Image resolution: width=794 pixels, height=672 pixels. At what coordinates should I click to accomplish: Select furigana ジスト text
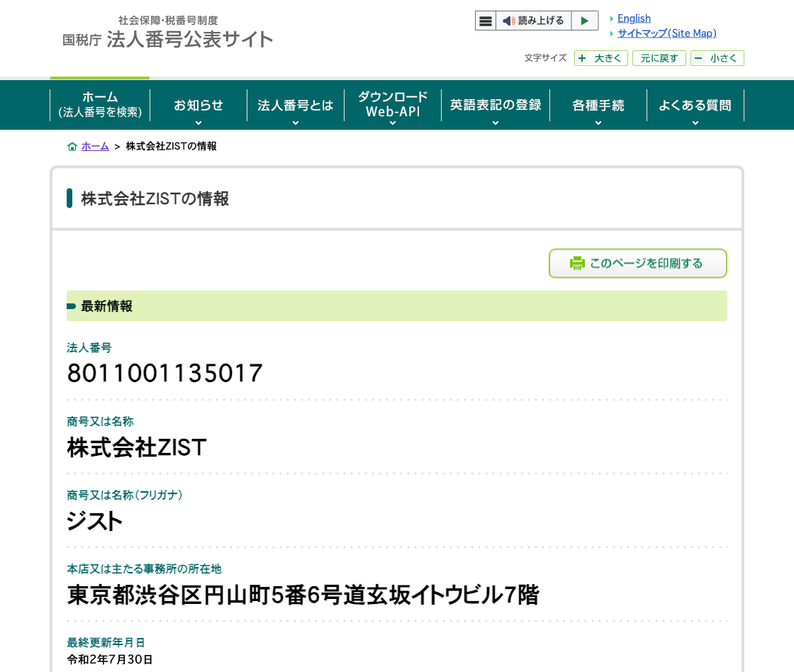tap(95, 521)
